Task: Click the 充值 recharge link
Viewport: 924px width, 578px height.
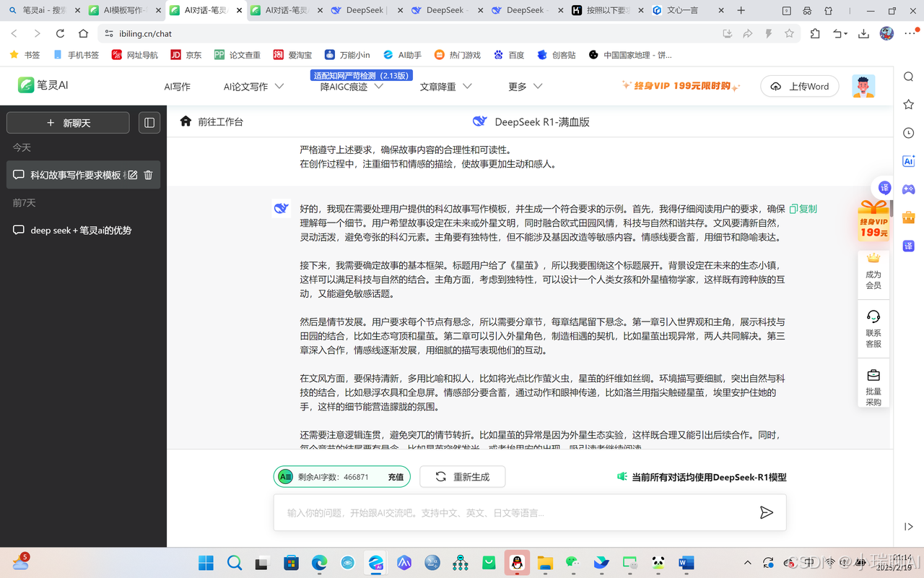Action: pyautogui.click(x=396, y=477)
